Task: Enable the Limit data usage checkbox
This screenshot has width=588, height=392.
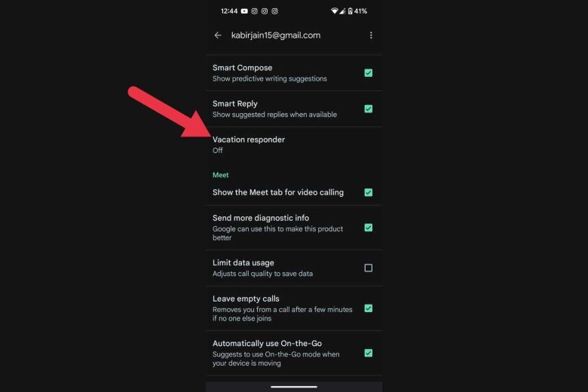Action: tap(368, 268)
